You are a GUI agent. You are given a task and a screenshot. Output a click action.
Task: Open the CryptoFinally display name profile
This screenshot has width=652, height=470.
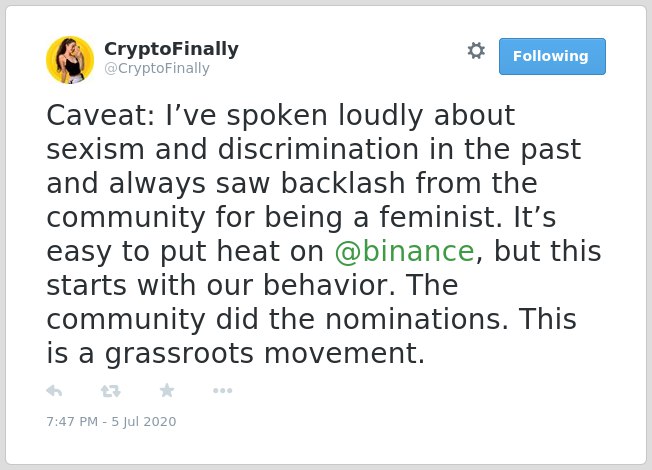point(171,49)
